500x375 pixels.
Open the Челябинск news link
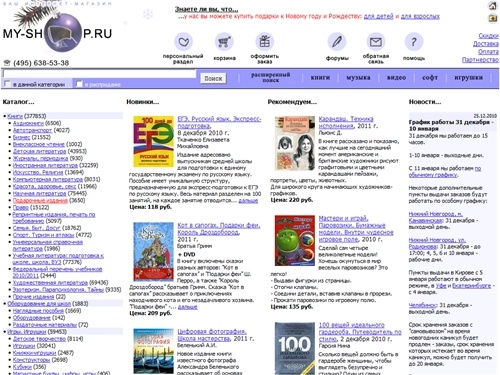(x=422, y=305)
